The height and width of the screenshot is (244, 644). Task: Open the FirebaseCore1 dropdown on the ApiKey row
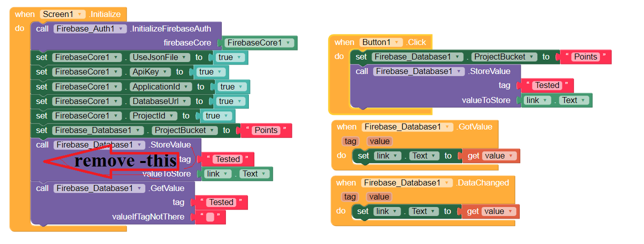pyautogui.click(x=87, y=72)
